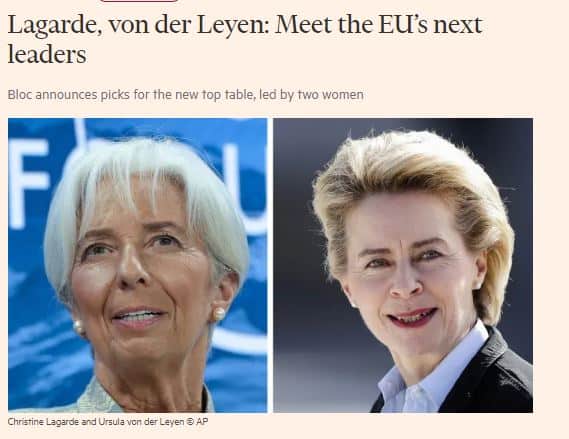Click the 'Bloc announces picks' subtitle text
Image resolution: width=569 pixels, height=439 pixels.
[185, 95]
